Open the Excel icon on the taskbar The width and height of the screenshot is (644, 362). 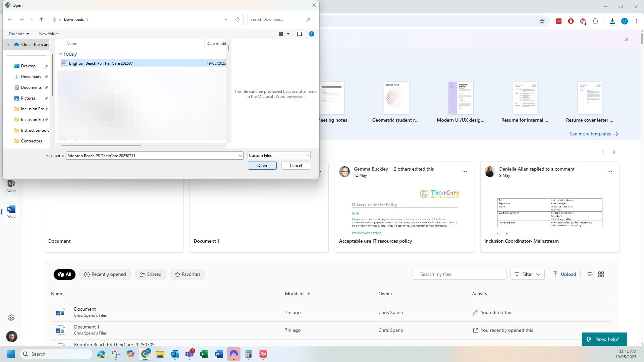204,354
